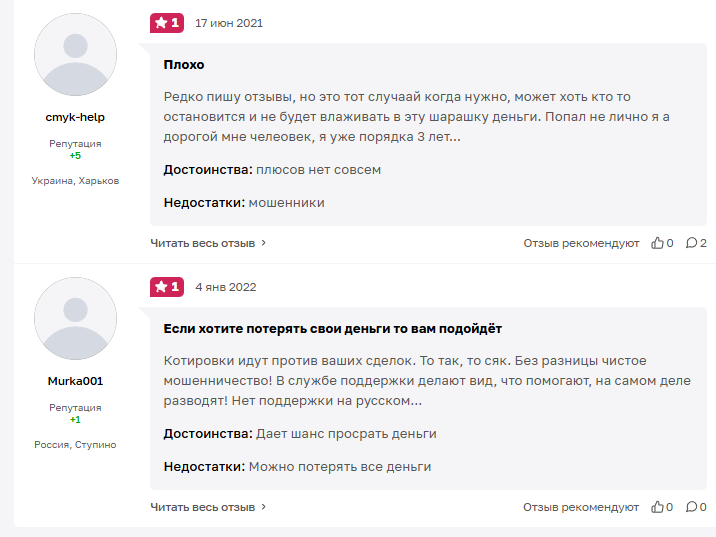Click thumbs-up icon on Murka001's review

[657, 507]
